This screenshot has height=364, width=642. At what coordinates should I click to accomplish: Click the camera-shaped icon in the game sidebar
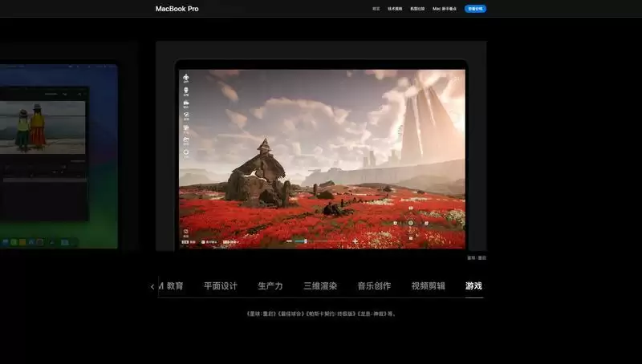click(x=186, y=103)
